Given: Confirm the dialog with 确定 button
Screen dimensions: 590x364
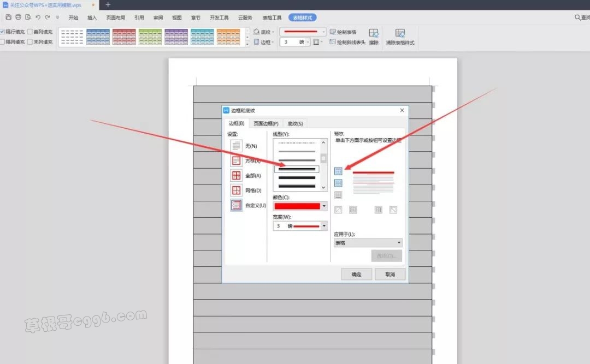Looking at the screenshot, I should click(356, 274).
